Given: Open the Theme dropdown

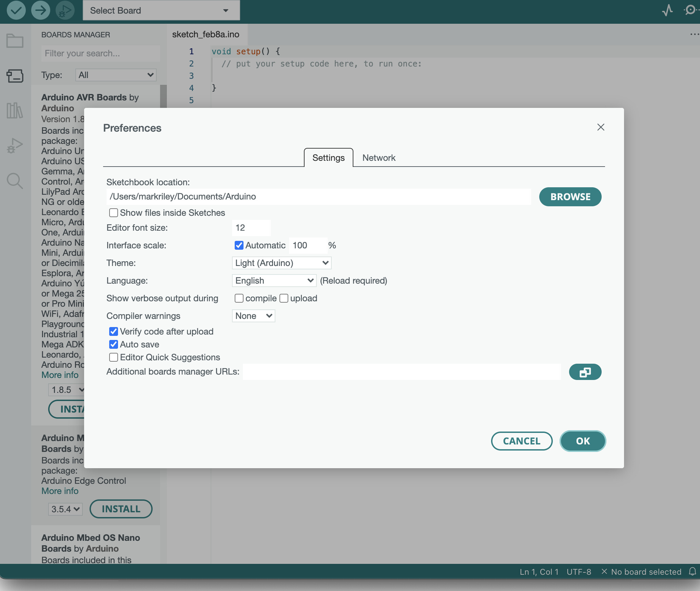Looking at the screenshot, I should [x=281, y=263].
